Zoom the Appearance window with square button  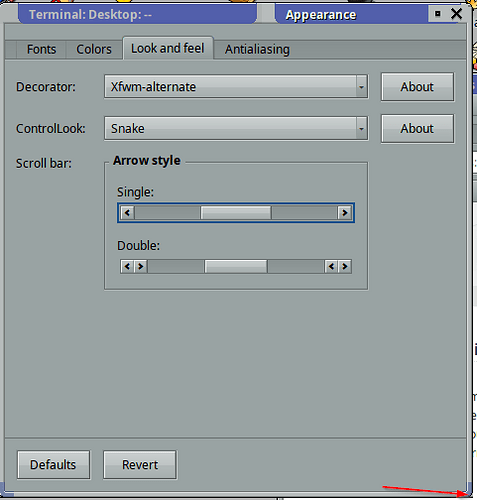pos(438,14)
